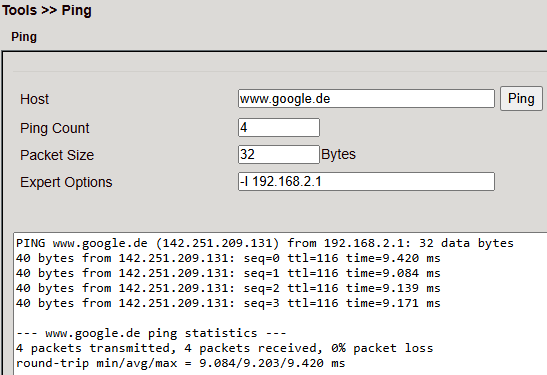Click the '4 packets transmitted' summary line

tap(225, 348)
